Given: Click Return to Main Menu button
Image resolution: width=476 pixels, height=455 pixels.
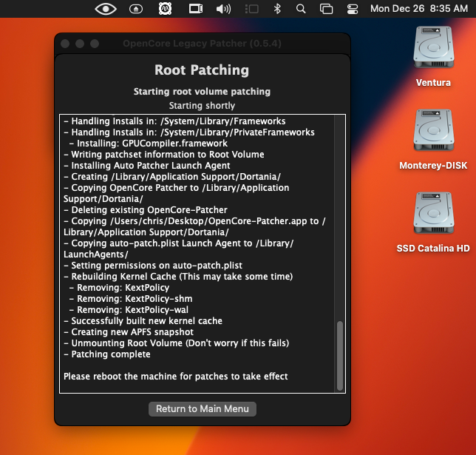Looking at the screenshot, I should click(203, 409).
